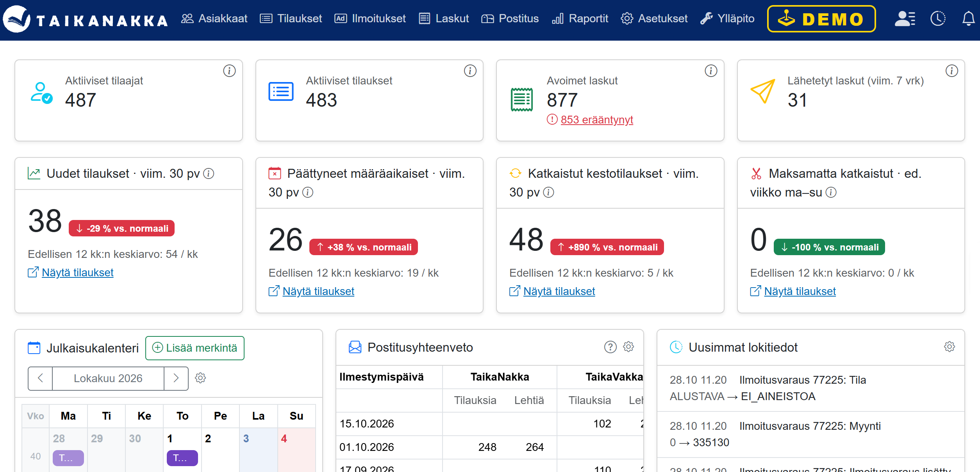Open the 853 erääntynyt link

[597, 120]
